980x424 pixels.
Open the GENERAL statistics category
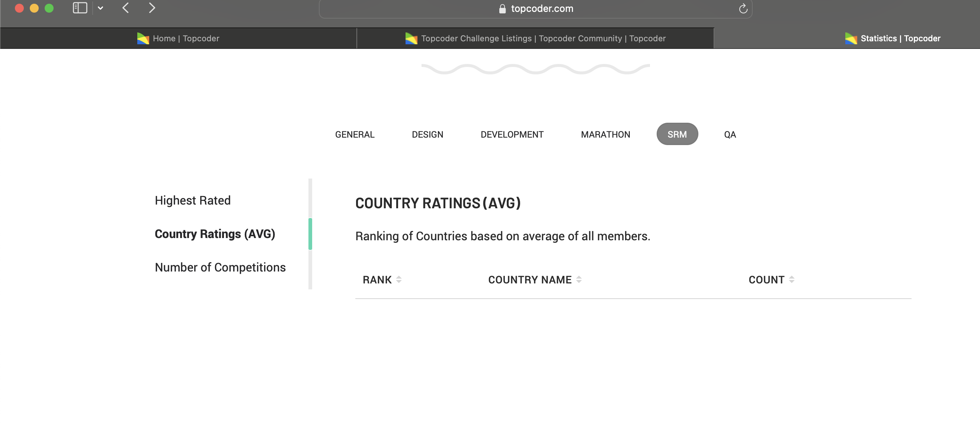pos(355,135)
